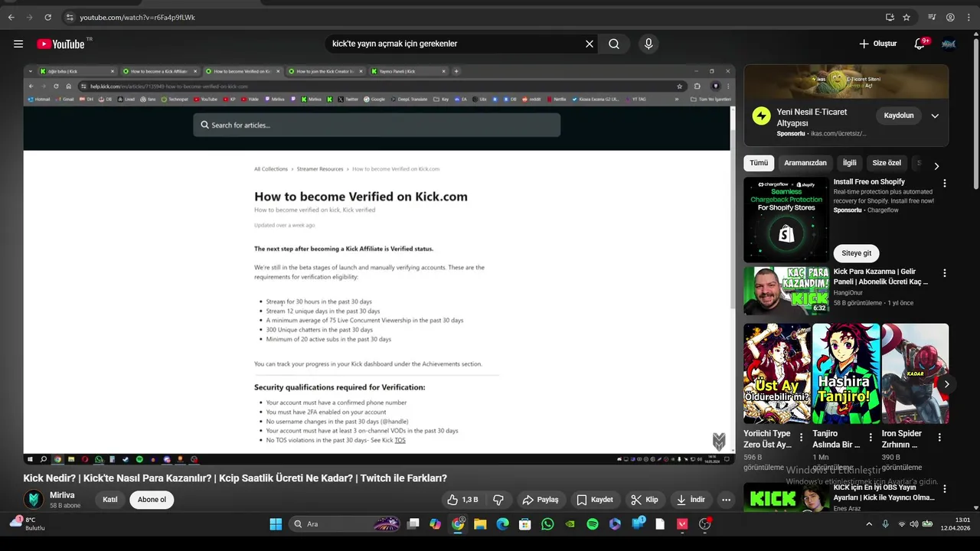The height and width of the screenshot is (551, 980).
Task: Go to the YouTube home logo
Action: coord(60,44)
